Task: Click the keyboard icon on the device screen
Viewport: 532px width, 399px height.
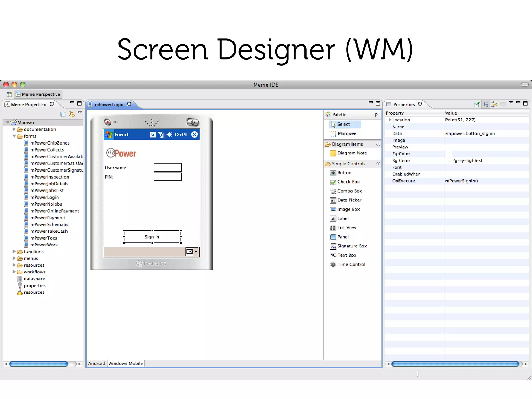Action: (x=190, y=252)
